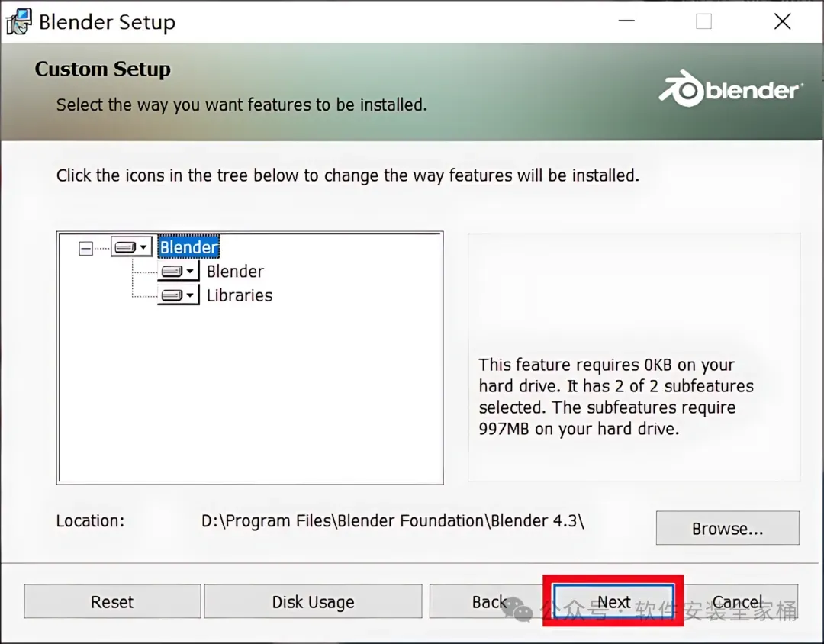Click the installer icon in title bar
Viewport: 824px width, 644px height.
[x=19, y=21]
